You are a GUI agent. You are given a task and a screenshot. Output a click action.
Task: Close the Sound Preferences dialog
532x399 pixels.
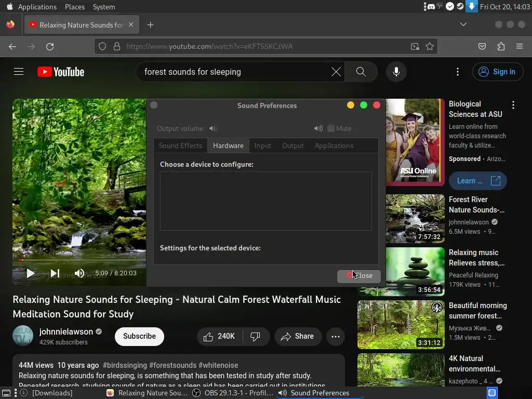coord(359,276)
